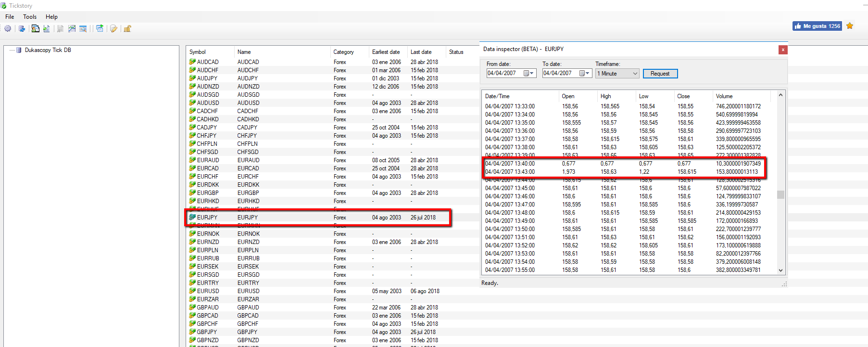
Task: Open data inspector via table magnifier icon
Action: point(83,29)
